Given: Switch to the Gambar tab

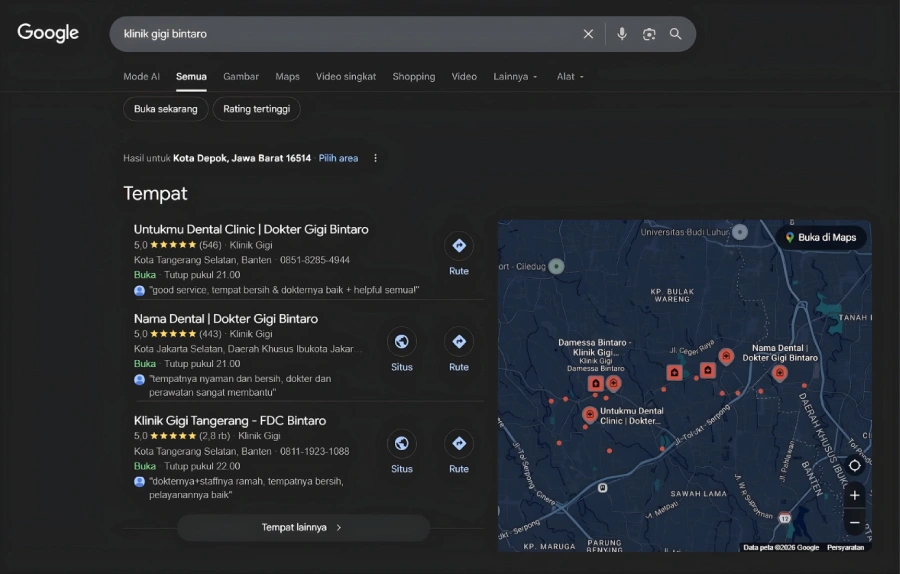Looking at the screenshot, I should [x=241, y=76].
